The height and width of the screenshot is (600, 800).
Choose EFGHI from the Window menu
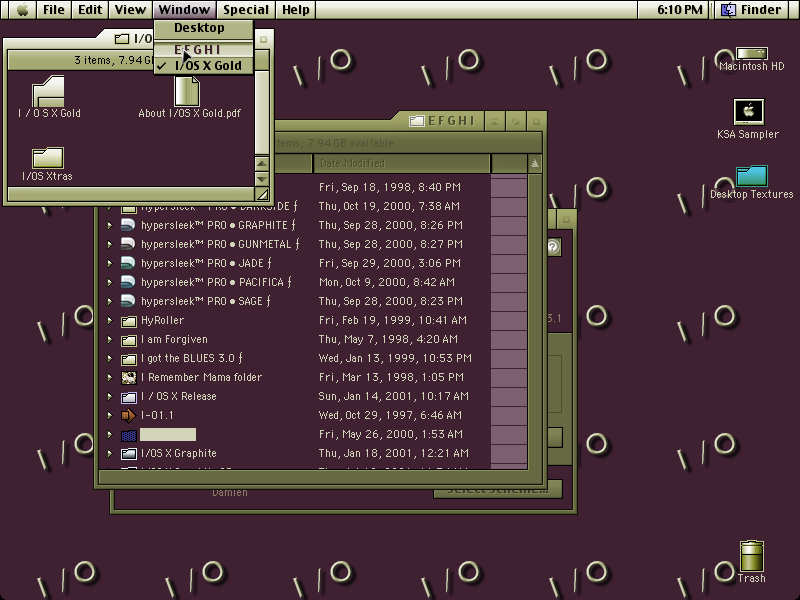tap(204, 49)
